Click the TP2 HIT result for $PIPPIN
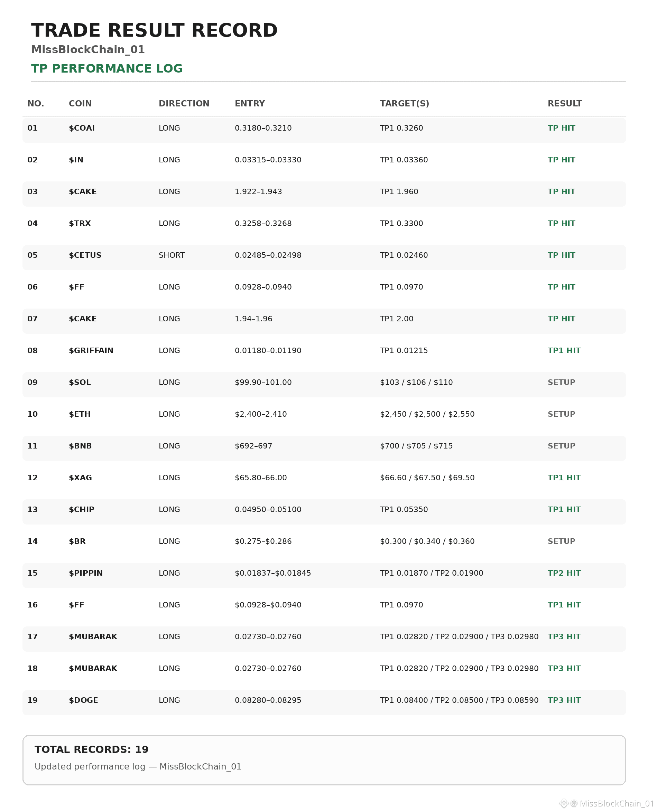 (564, 573)
